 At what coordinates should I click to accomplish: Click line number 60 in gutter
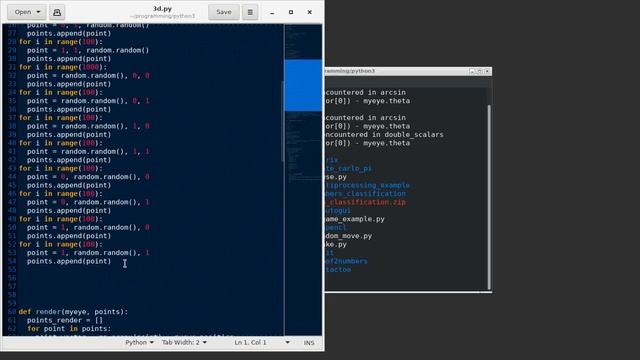coord(12,312)
